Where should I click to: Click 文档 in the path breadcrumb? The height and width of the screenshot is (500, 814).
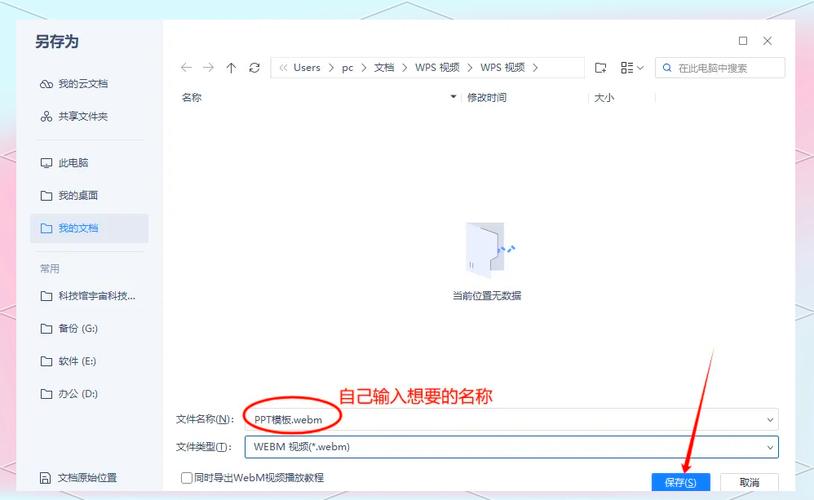[x=384, y=67]
